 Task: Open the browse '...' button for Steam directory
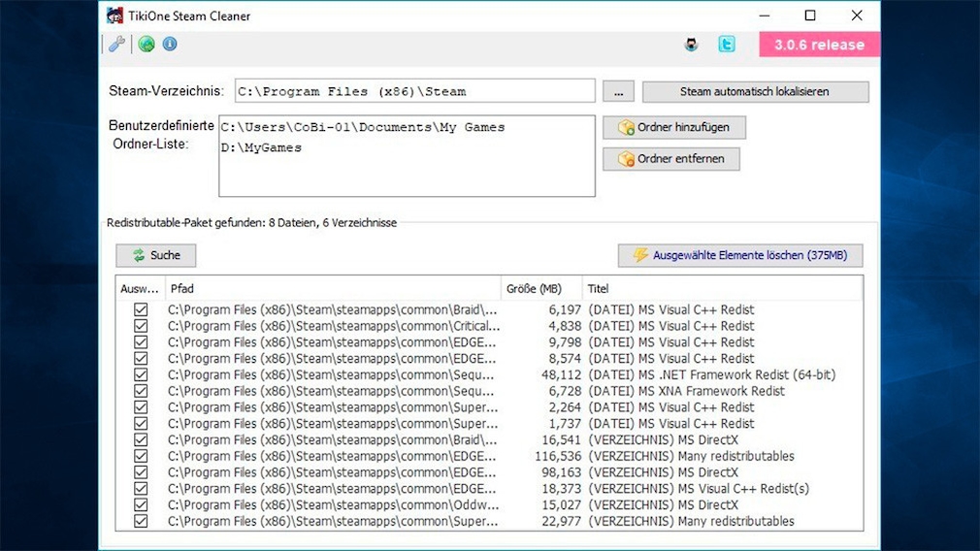click(618, 91)
